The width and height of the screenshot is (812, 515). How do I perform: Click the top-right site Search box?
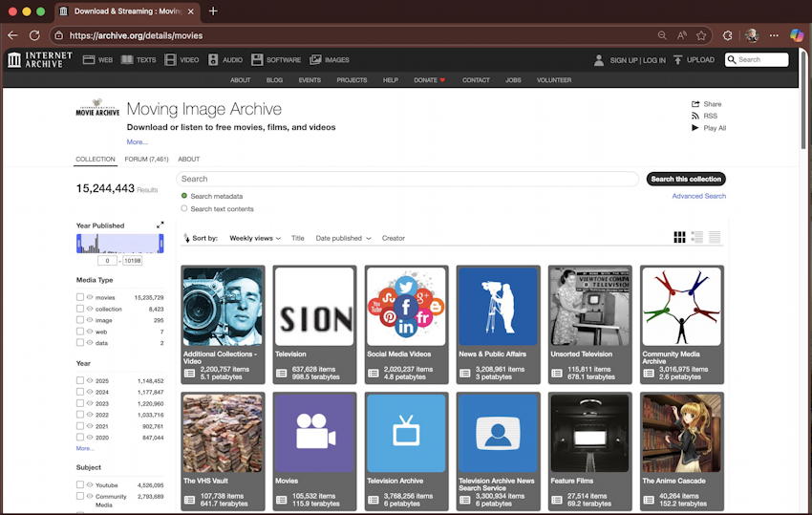click(757, 59)
